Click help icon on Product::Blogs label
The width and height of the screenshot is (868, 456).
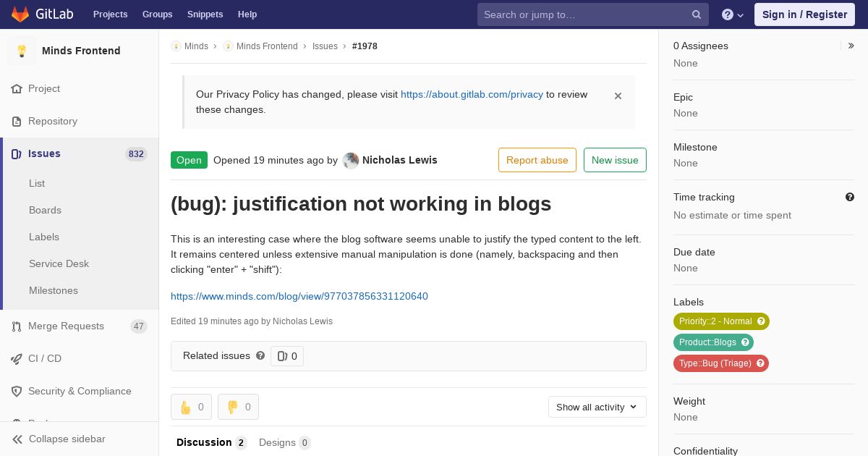tap(745, 342)
